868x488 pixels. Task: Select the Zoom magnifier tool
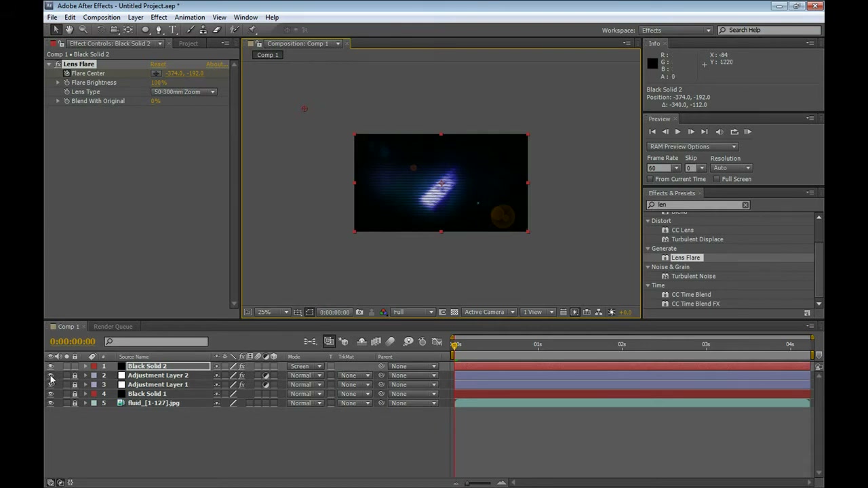click(x=83, y=30)
